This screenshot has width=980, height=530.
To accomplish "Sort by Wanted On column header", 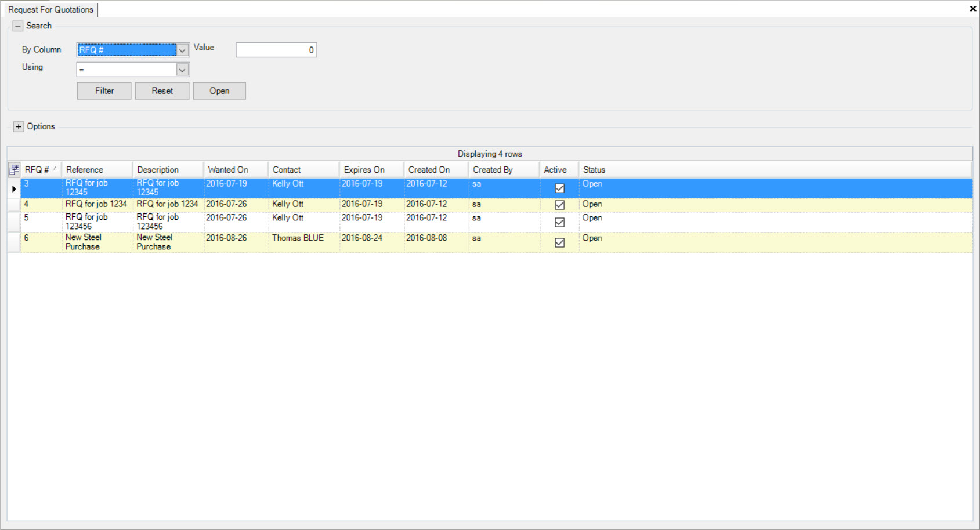I will pos(236,169).
